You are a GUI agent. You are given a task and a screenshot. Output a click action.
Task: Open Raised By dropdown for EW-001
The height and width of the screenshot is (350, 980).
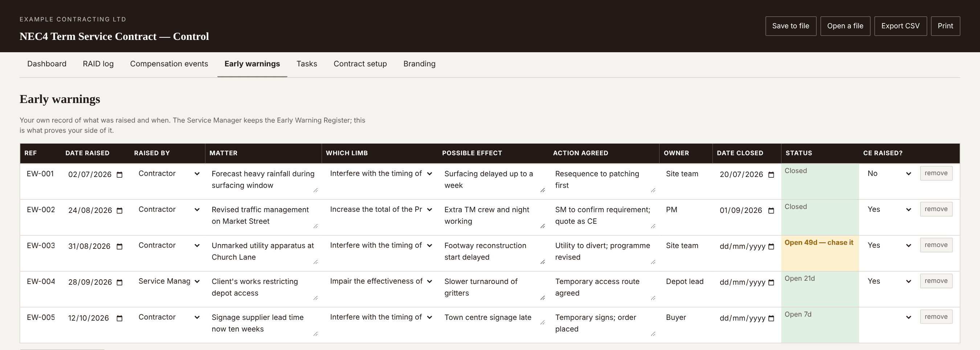pos(169,174)
